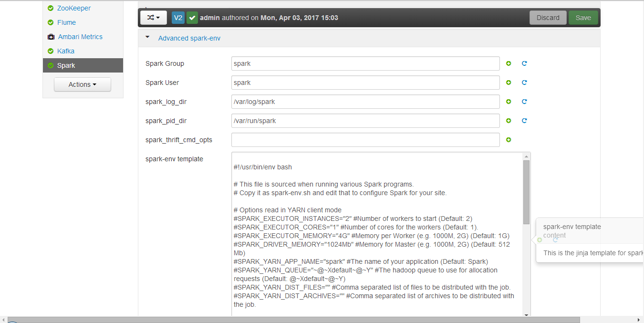Click the undo icon beside Spark Group
The image size is (644, 323).
click(524, 63)
